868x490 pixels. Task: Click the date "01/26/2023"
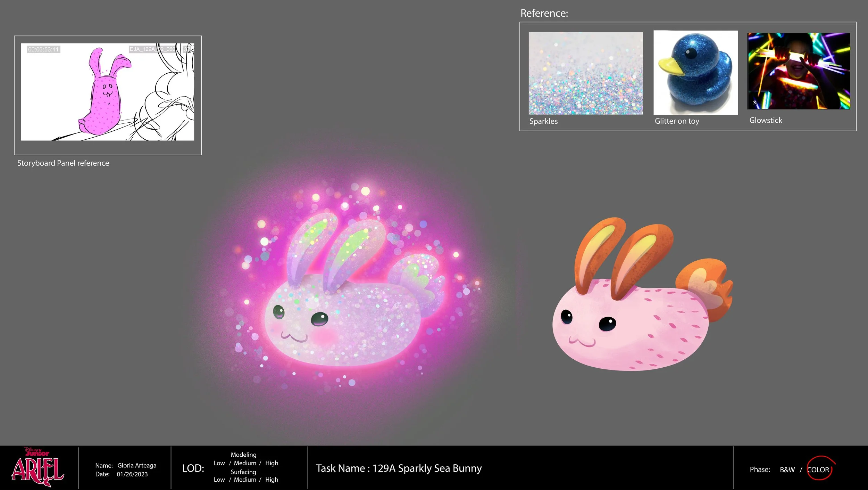click(132, 474)
